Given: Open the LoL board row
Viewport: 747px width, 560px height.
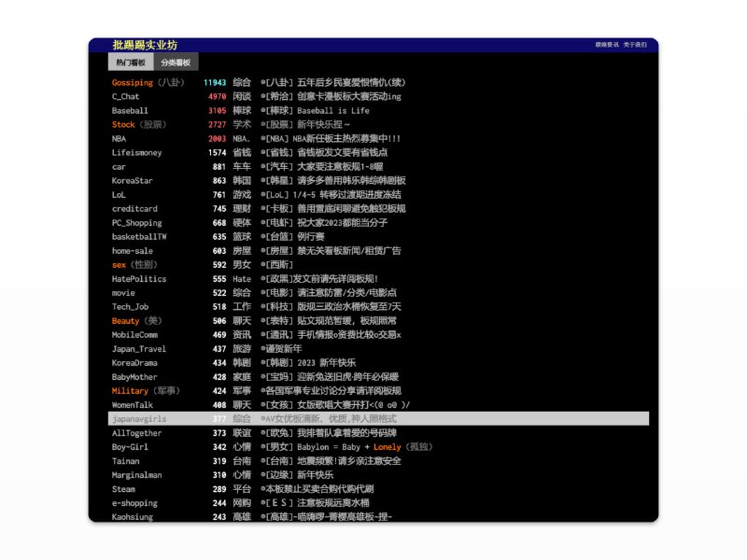Looking at the screenshot, I should tap(378, 195).
